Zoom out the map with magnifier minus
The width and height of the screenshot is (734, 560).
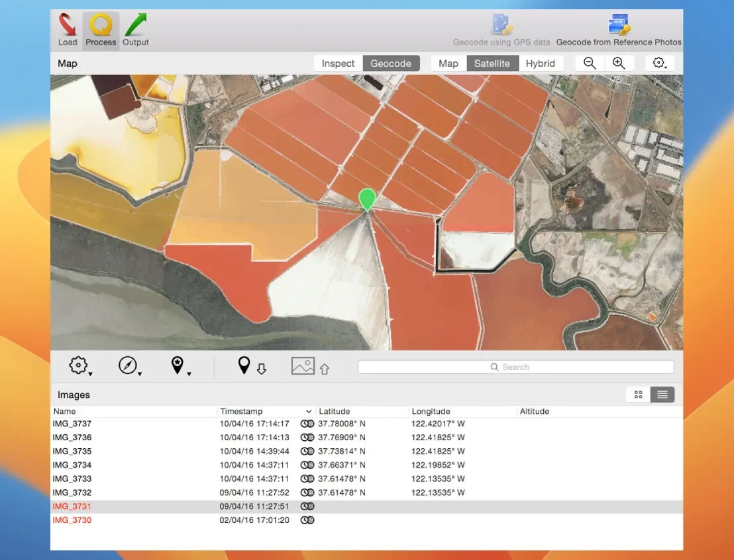[x=590, y=64]
